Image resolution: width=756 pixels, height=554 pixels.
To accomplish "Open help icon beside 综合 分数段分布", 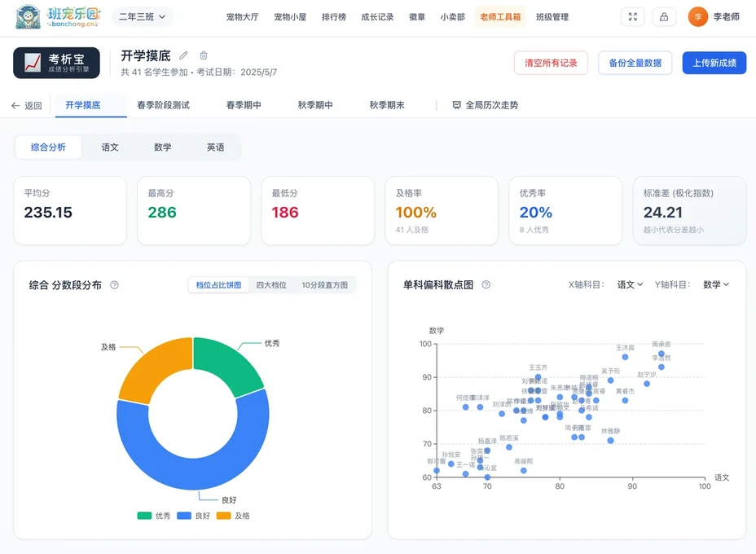I will pos(114,285).
